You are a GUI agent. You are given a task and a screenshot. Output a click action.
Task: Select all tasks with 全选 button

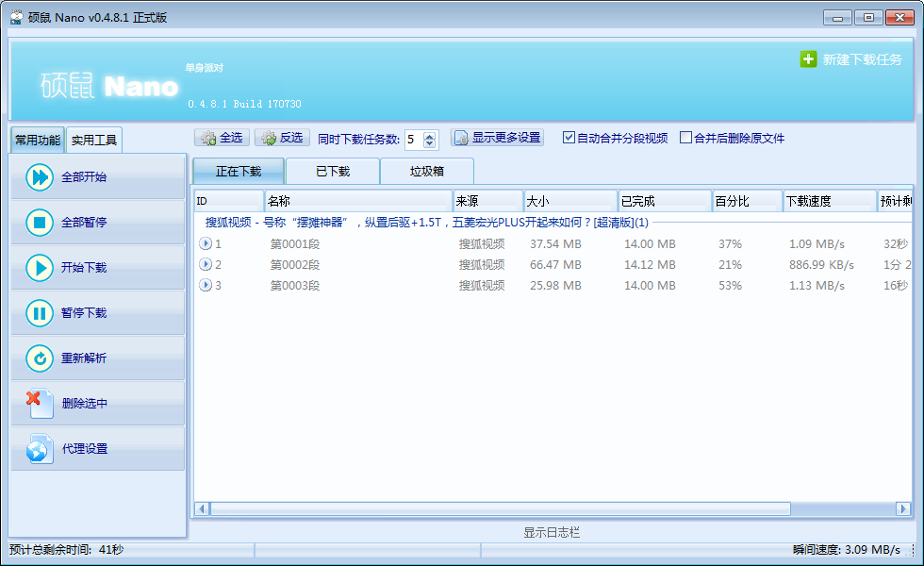[x=223, y=138]
